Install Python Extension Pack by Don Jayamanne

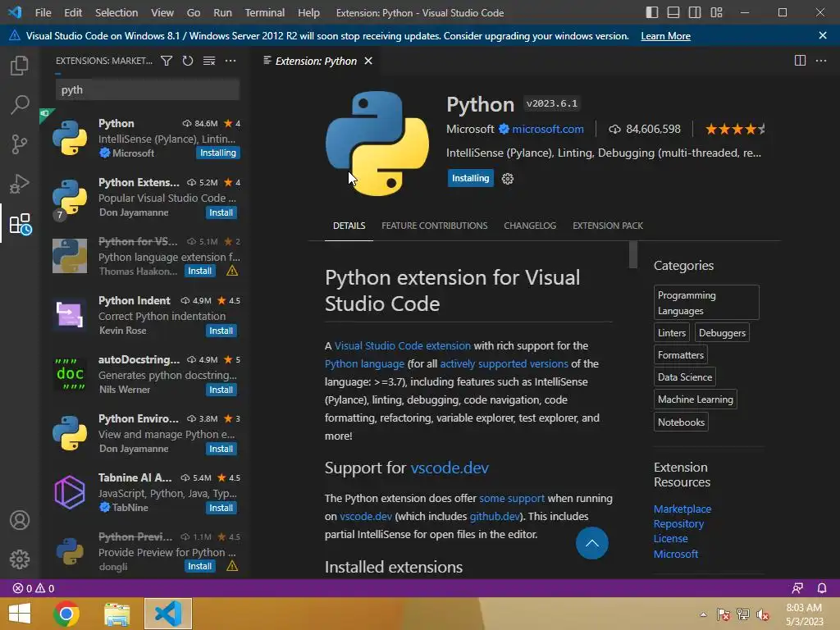[x=221, y=212]
